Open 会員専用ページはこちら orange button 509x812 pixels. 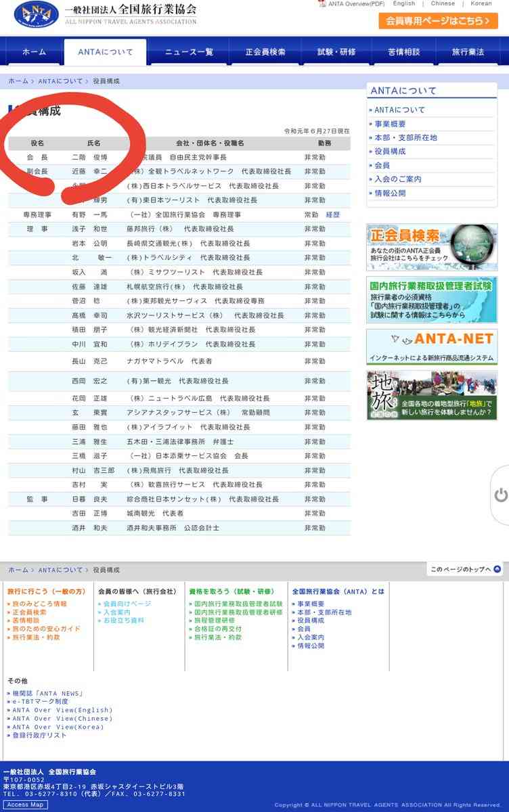[x=438, y=21]
